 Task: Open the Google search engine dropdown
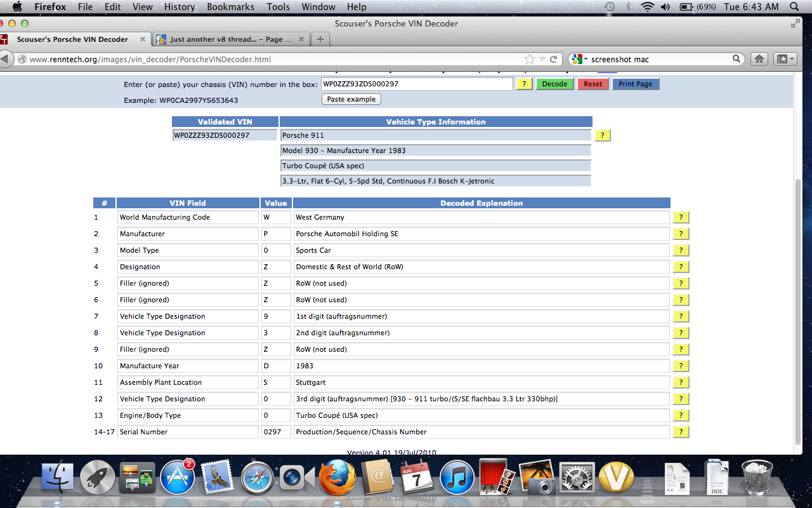(579, 59)
